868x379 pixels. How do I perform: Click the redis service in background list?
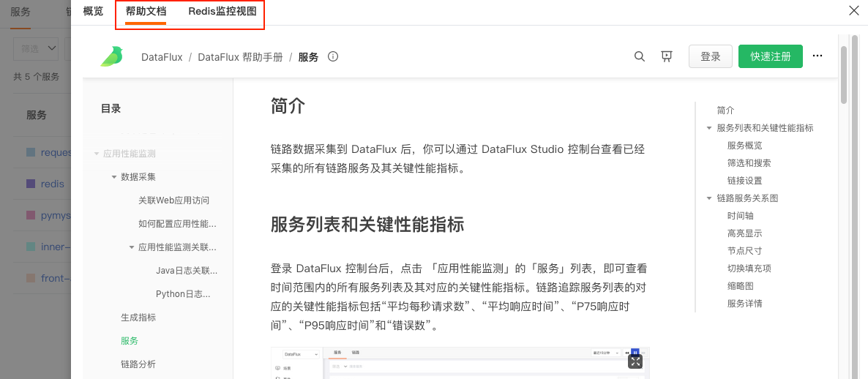[x=53, y=184]
